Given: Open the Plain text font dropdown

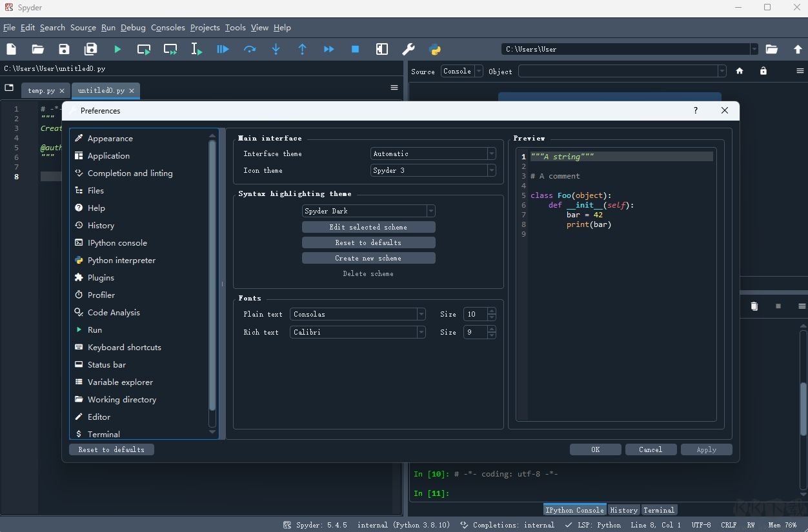Looking at the screenshot, I should coord(358,314).
